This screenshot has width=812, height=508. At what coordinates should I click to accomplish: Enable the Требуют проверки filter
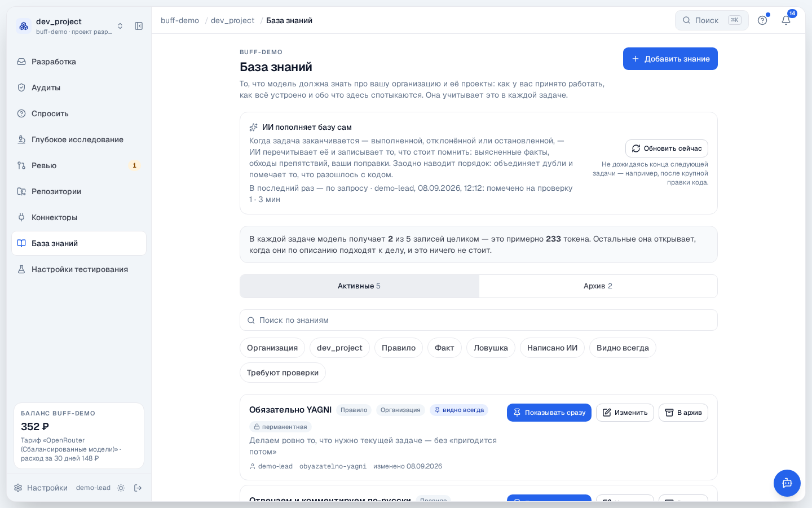click(x=283, y=373)
